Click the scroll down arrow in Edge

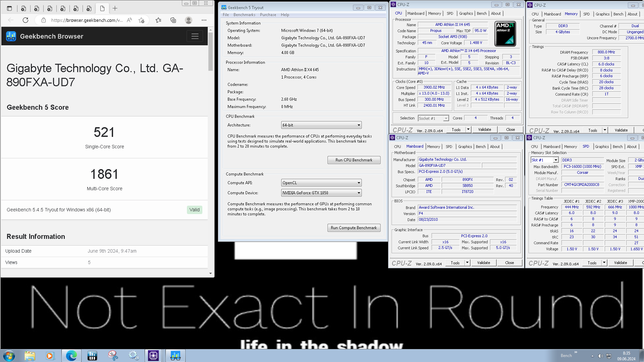(x=210, y=273)
